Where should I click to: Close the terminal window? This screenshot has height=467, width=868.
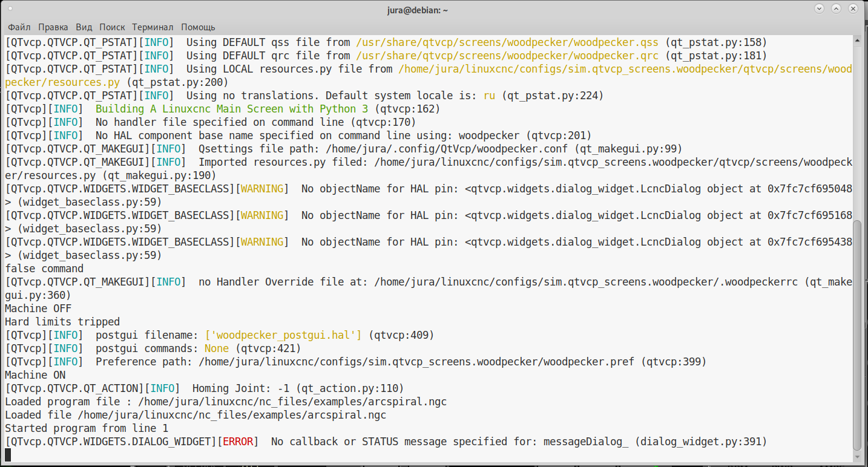point(853,9)
